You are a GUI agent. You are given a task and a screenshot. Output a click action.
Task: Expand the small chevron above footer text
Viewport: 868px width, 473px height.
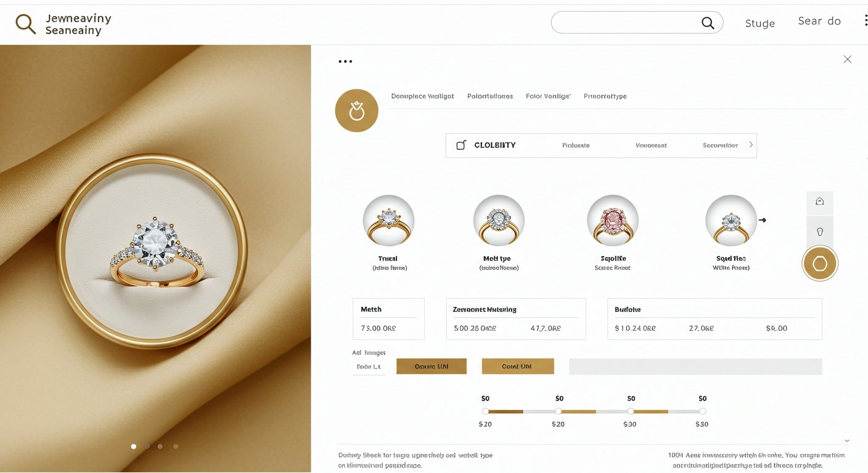tap(847, 441)
